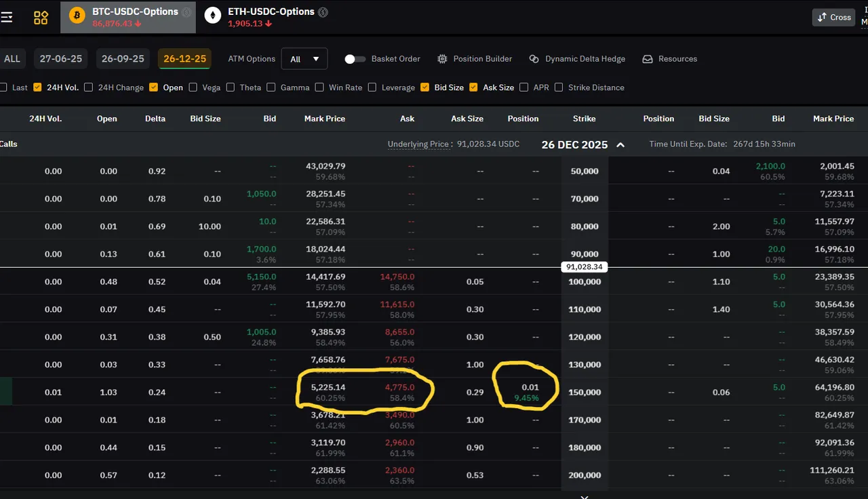The height and width of the screenshot is (499, 868).
Task: Enable the Win Rate checkbox
Action: [x=319, y=87]
